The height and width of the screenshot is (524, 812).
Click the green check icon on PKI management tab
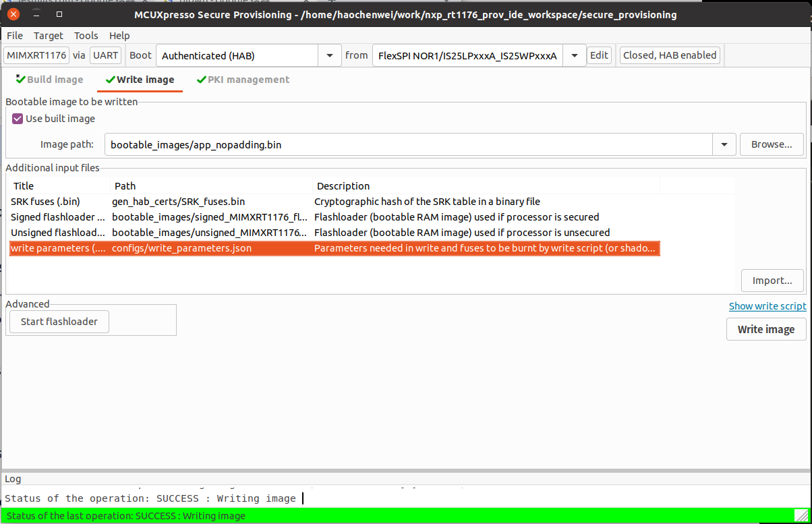pos(202,80)
